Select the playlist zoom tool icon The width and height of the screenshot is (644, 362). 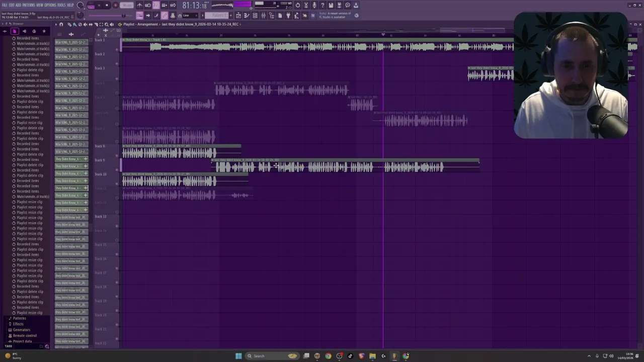(x=106, y=24)
